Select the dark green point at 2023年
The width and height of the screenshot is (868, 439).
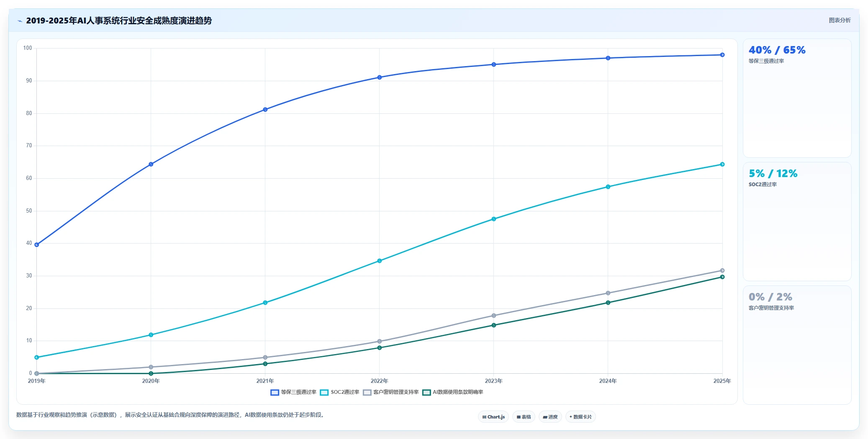point(494,325)
